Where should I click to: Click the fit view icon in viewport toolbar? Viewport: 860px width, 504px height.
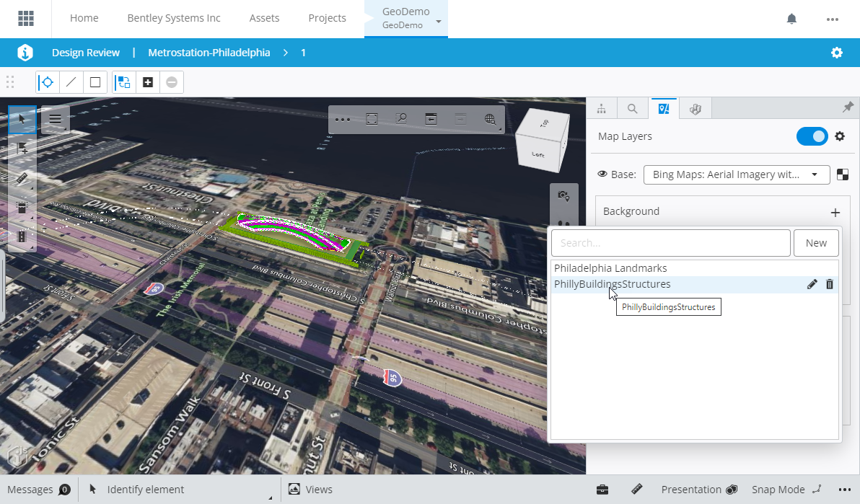click(x=372, y=119)
